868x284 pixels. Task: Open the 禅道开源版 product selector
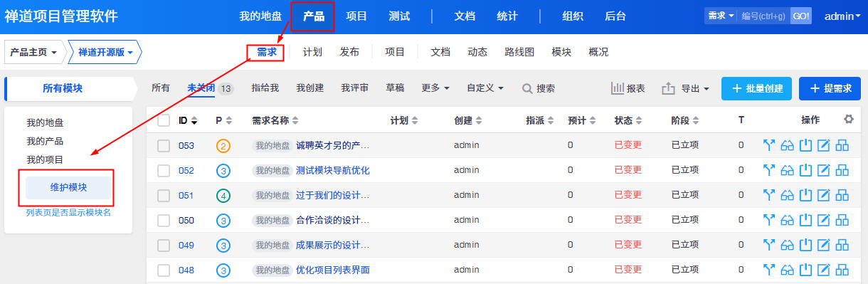(x=105, y=52)
